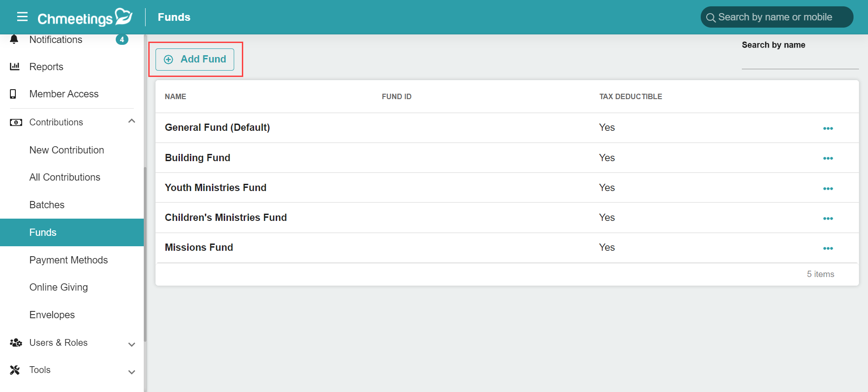Open the General Fund more-options dots
Screen dimensions: 868x392
pyautogui.click(x=828, y=129)
